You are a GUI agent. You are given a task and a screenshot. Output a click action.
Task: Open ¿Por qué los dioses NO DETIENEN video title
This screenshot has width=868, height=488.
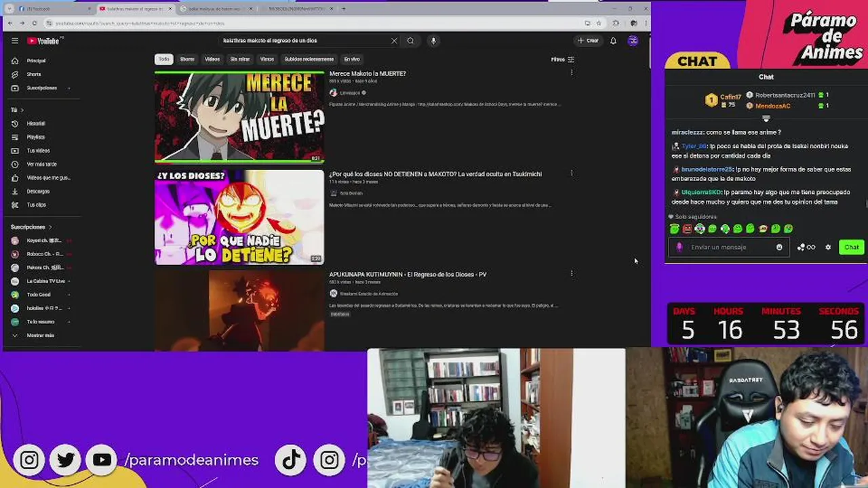[435, 174]
